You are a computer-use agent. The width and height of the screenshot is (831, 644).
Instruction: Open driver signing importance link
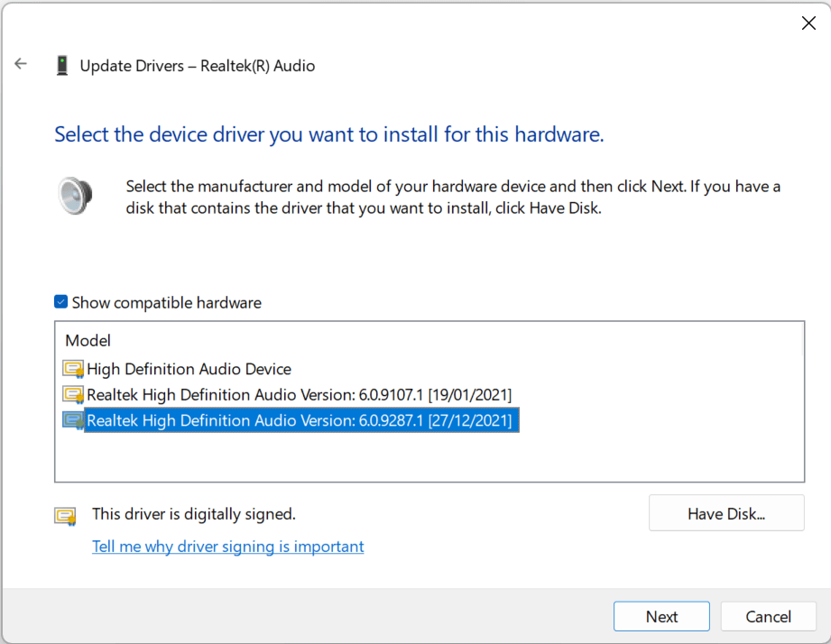pyautogui.click(x=227, y=547)
